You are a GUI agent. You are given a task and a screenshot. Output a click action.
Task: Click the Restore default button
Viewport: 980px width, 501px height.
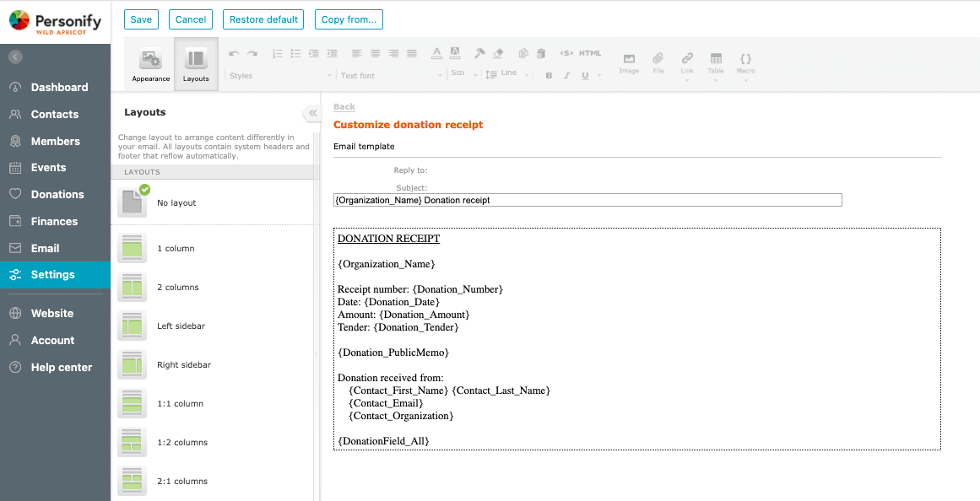pos(263,19)
